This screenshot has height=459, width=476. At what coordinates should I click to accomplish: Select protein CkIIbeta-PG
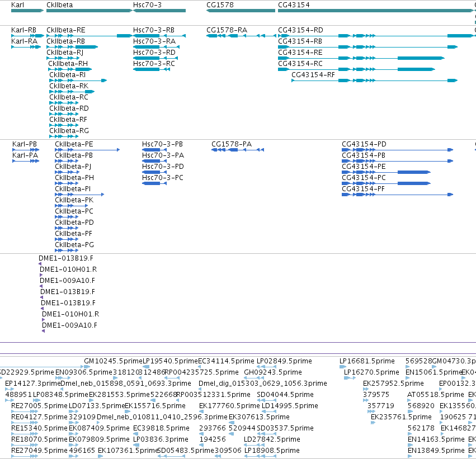74,245
